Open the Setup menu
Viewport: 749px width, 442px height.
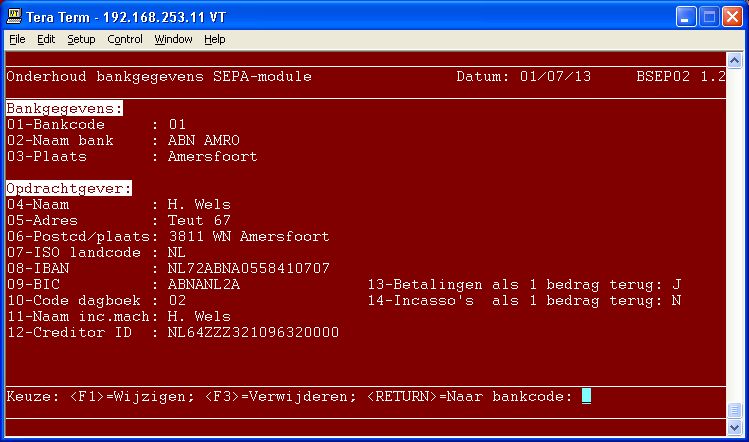pyautogui.click(x=81, y=39)
